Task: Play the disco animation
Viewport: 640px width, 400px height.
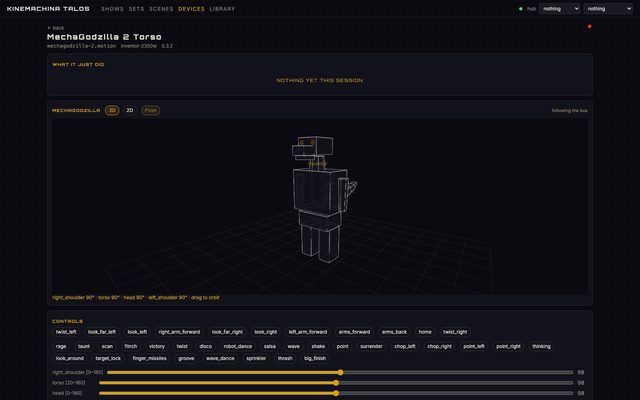Action: pyautogui.click(x=205, y=346)
